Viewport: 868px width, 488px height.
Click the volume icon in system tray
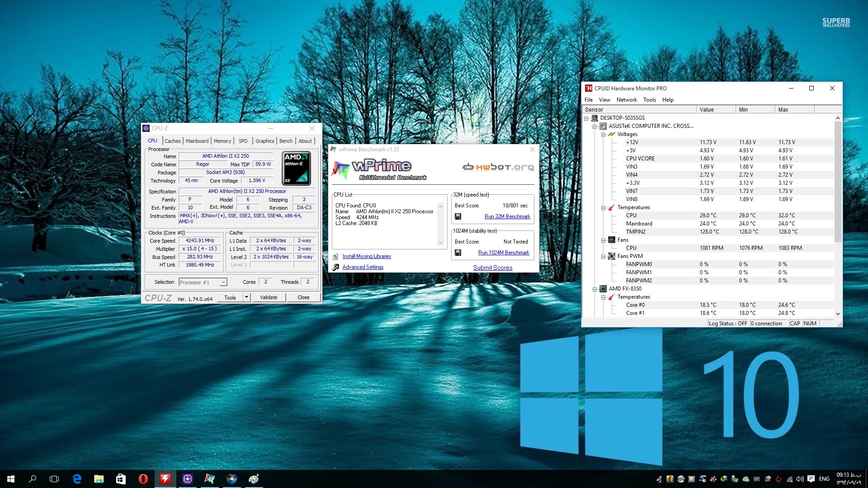pyautogui.click(x=800, y=479)
